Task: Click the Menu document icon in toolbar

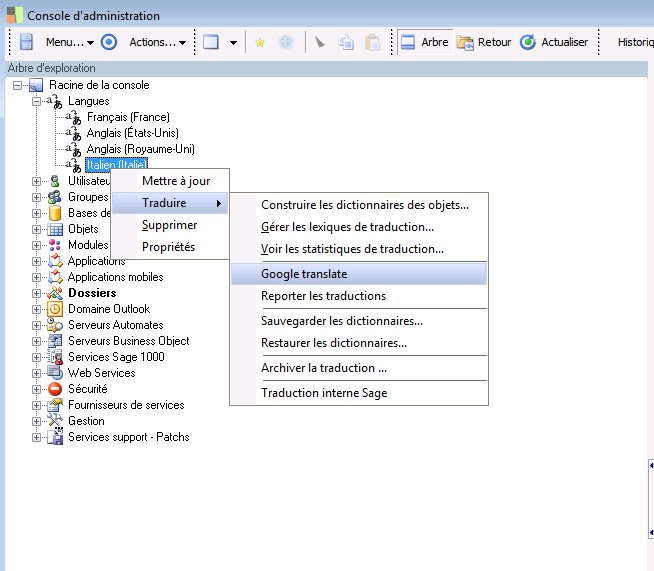Action: click(x=26, y=42)
